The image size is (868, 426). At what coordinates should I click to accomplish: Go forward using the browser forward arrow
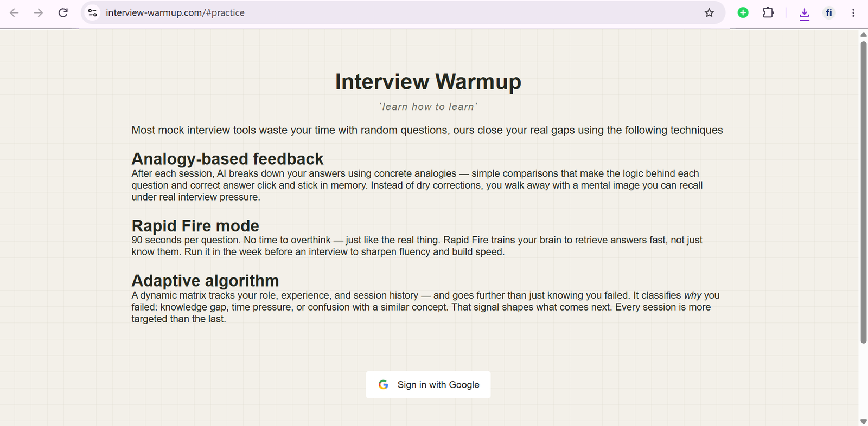(39, 12)
